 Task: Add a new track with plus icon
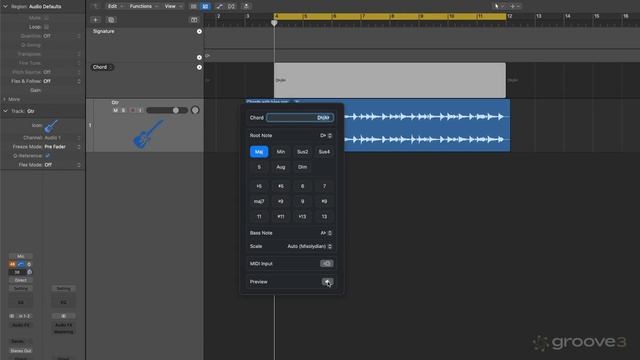point(96,20)
